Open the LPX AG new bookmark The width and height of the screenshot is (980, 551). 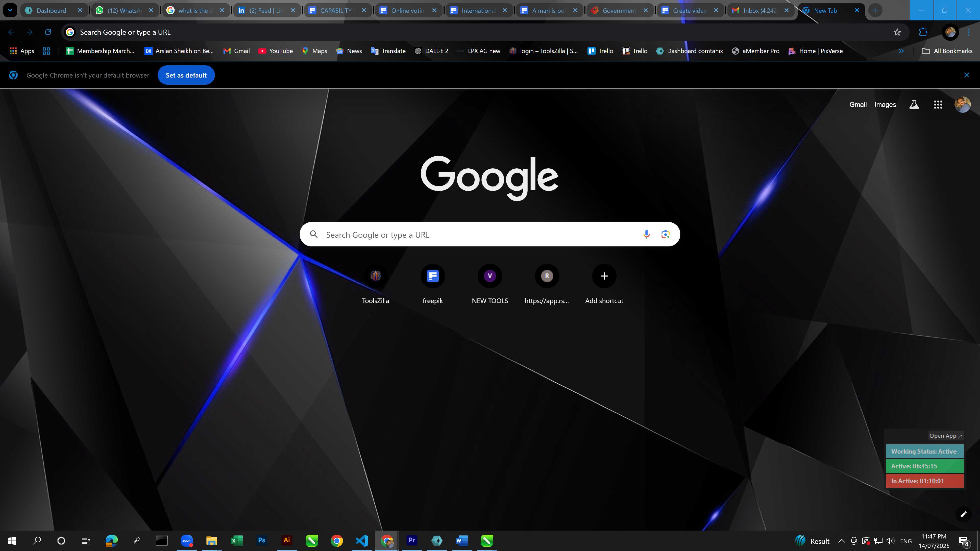(479, 51)
